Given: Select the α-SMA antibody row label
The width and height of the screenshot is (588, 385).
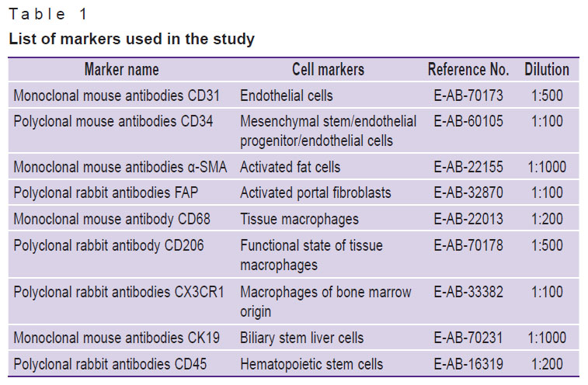Looking at the screenshot, I should [x=120, y=167].
